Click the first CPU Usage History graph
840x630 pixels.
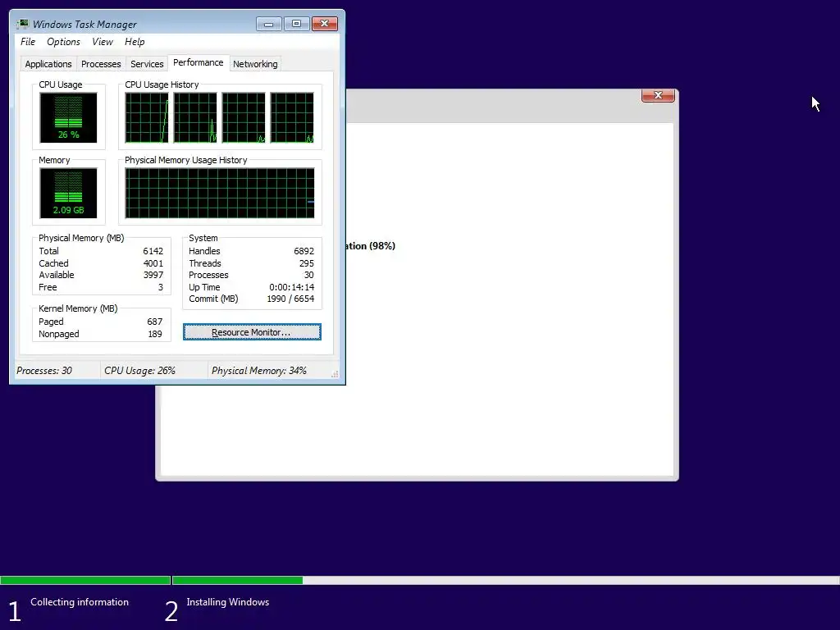point(146,117)
